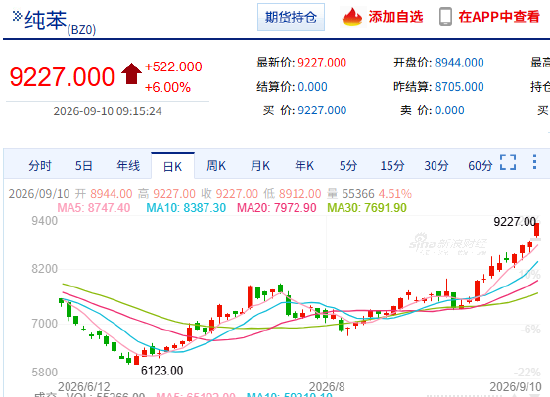The width and height of the screenshot is (550, 397).
Task: Click the 6123.00 low label on chart
Action: 162,371
